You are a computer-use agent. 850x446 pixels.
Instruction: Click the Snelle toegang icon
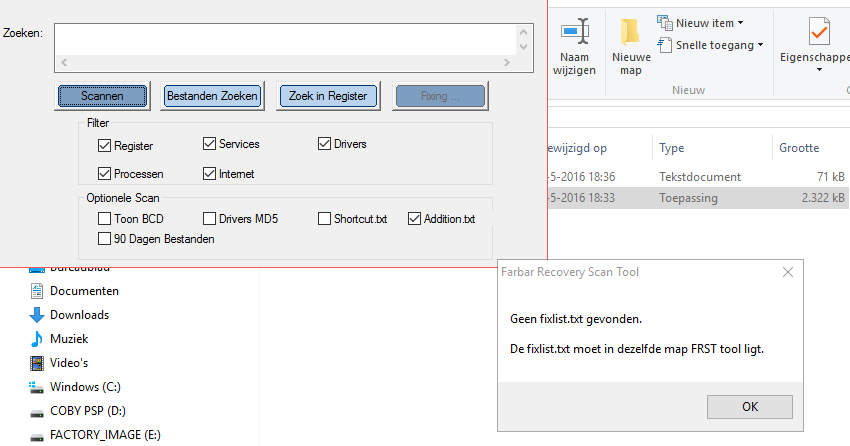[x=665, y=45]
